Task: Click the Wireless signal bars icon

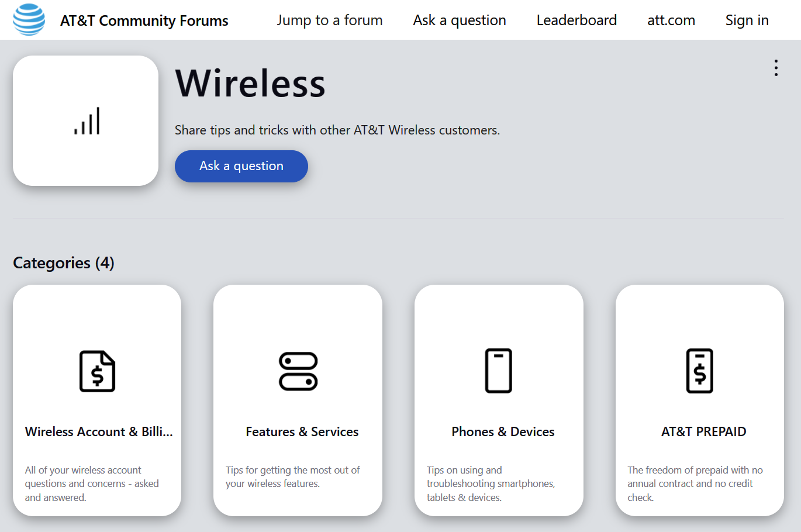Action: coord(87,121)
